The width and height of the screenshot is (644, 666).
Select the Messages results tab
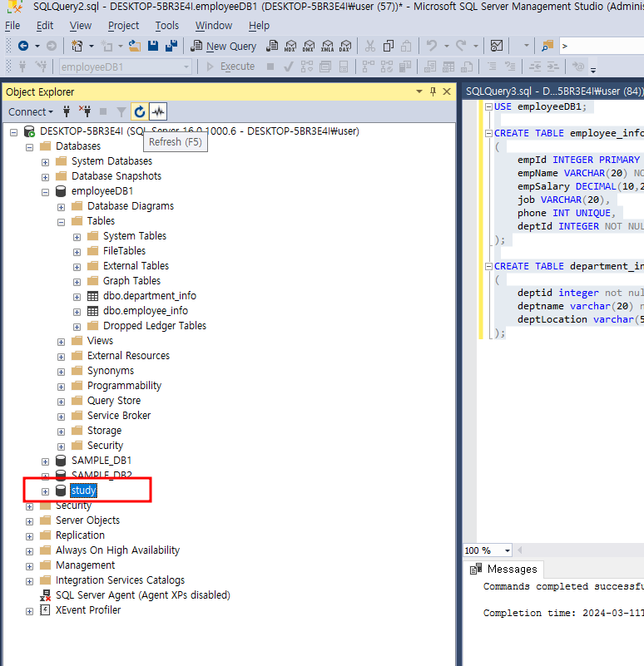click(x=503, y=570)
